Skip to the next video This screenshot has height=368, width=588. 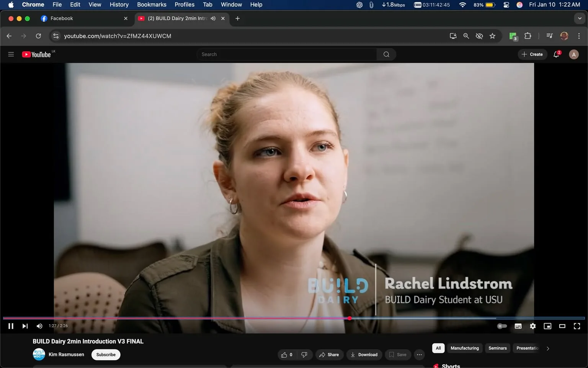pyautogui.click(x=25, y=326)
